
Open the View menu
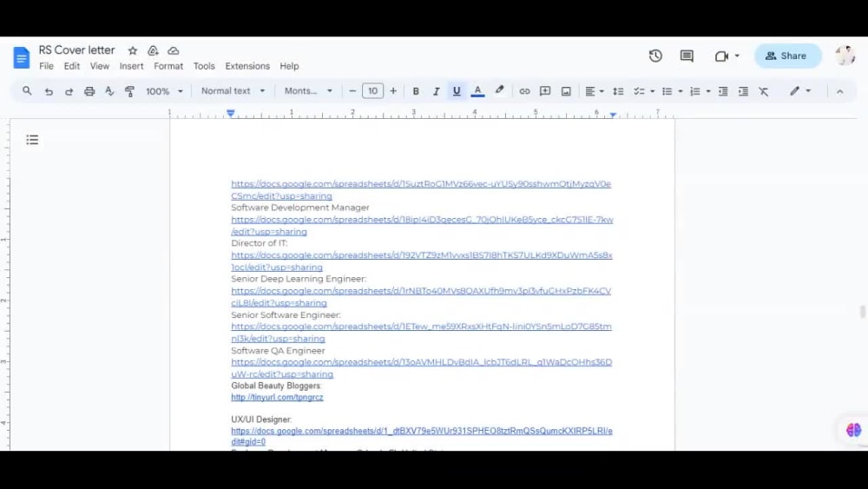[100, 66]
